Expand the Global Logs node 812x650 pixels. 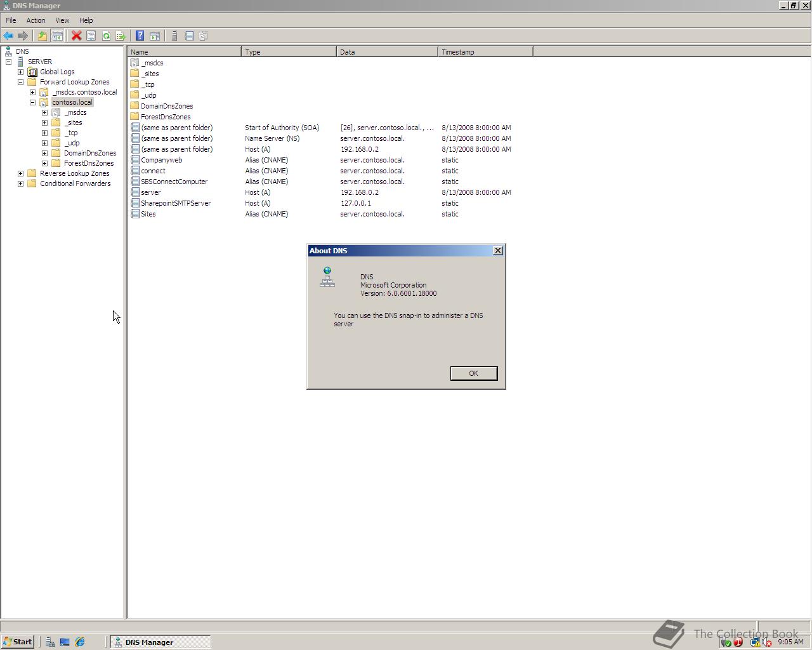(x=20, y=72)
